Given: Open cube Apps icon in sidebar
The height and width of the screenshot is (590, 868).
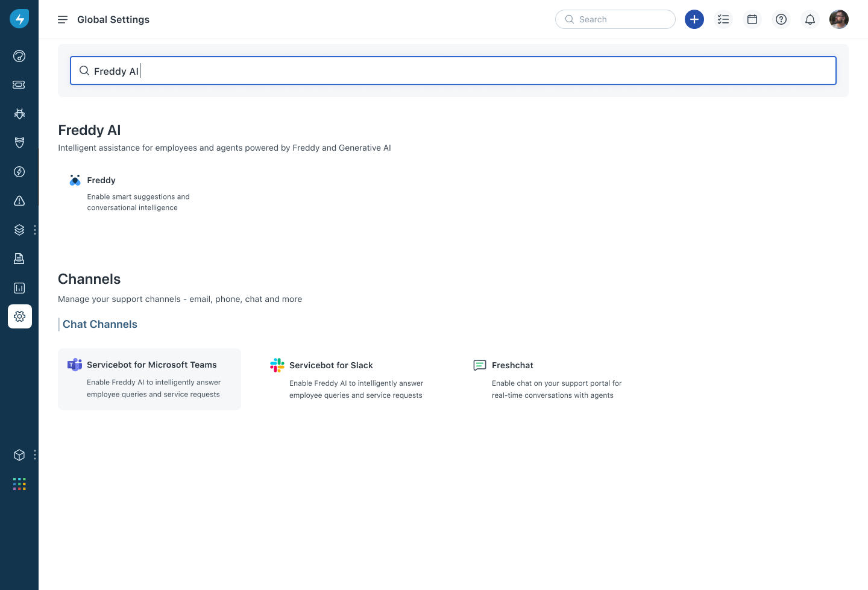Looking at the screenshot, I should pyautogui.click(x=19, y=455).
